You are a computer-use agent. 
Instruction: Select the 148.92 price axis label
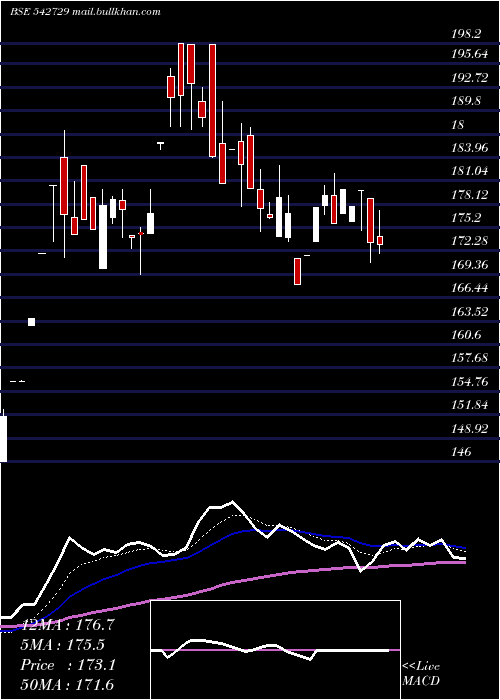[470, 429]
